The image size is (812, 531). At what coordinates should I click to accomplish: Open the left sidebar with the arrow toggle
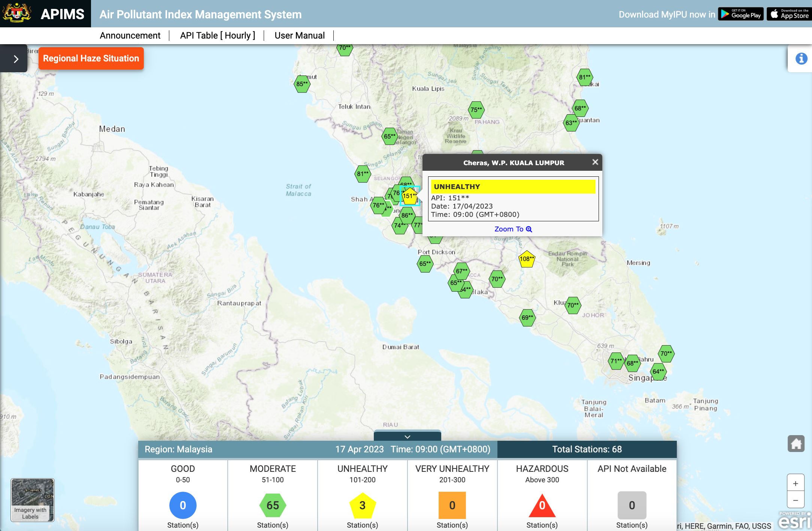(15, 58)
